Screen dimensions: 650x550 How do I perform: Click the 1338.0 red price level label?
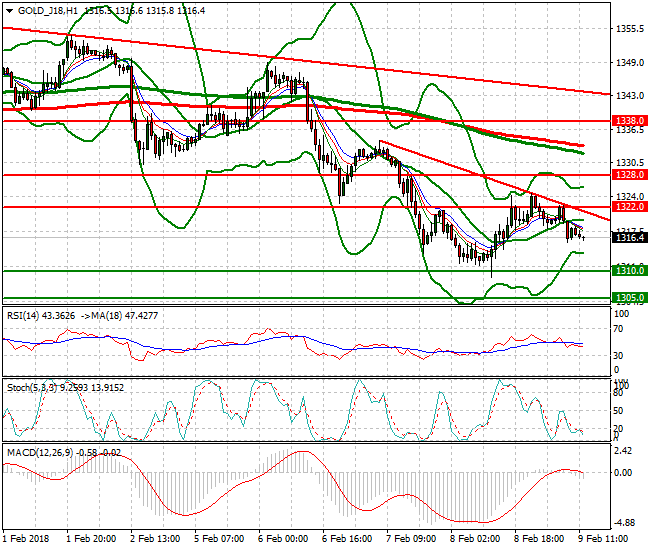(x=630, y=121)
